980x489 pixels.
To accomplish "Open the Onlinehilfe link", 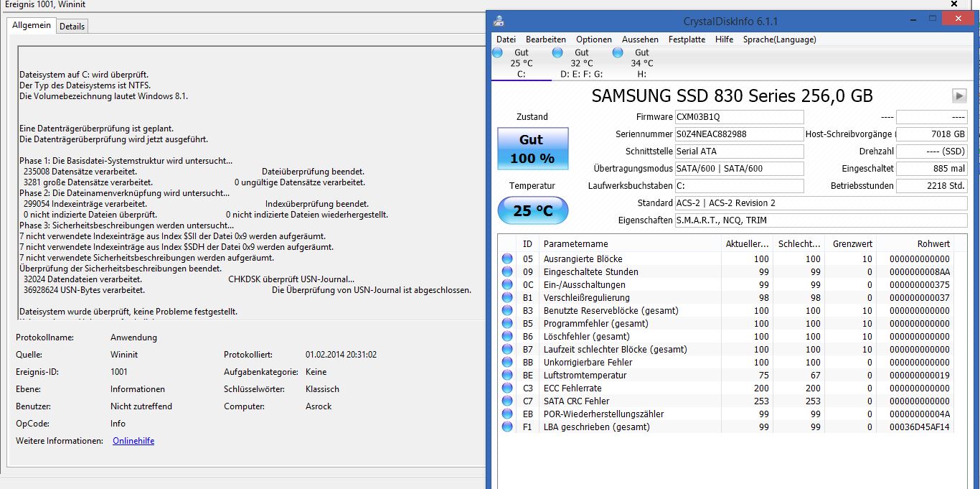I will click(x=133, y=441).
